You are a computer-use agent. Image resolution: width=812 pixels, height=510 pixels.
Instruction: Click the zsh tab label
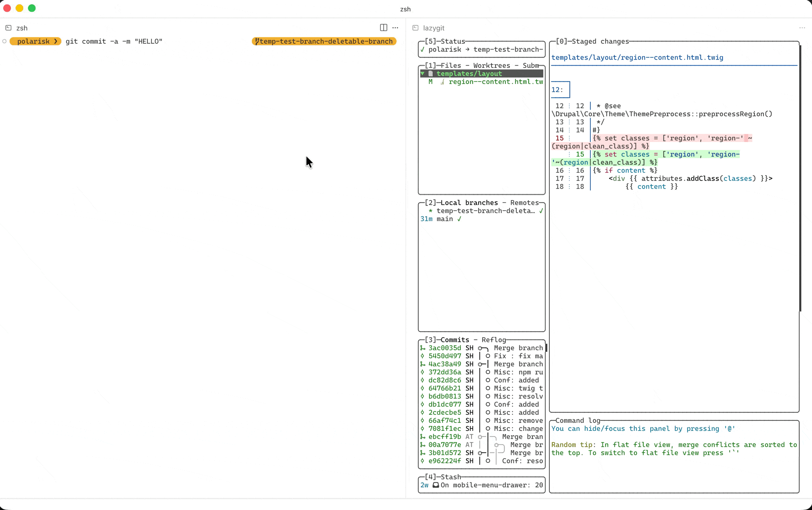tap(22, 28)
